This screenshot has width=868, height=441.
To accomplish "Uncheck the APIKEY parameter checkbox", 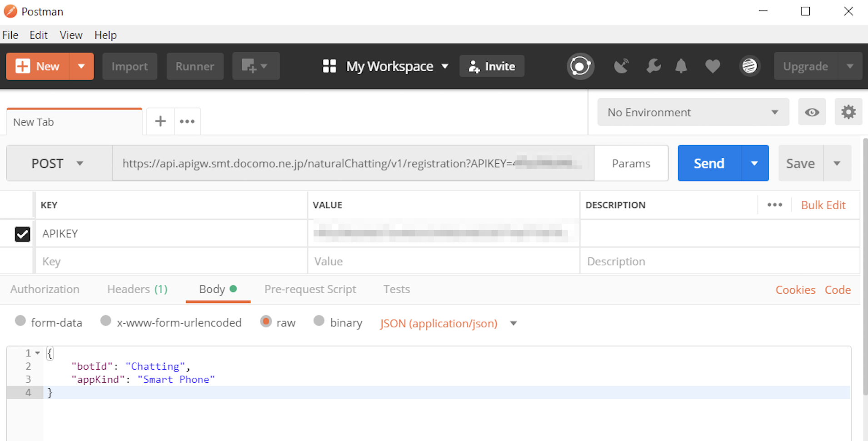I will pyautogui.click(x=22, y=234).
